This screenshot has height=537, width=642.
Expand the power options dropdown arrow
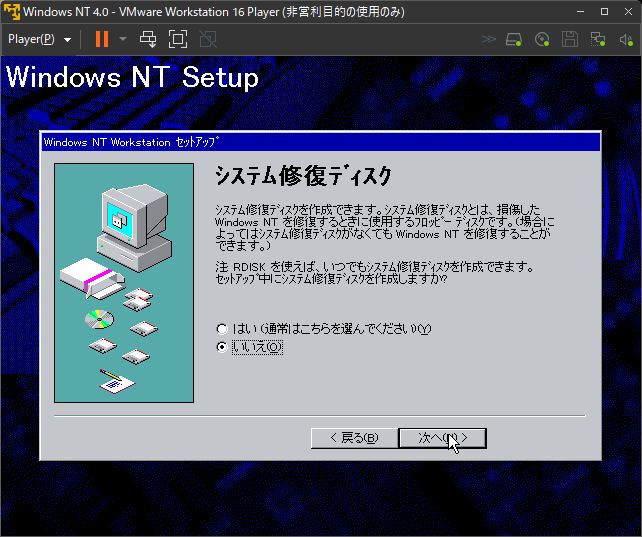(123, 39)
